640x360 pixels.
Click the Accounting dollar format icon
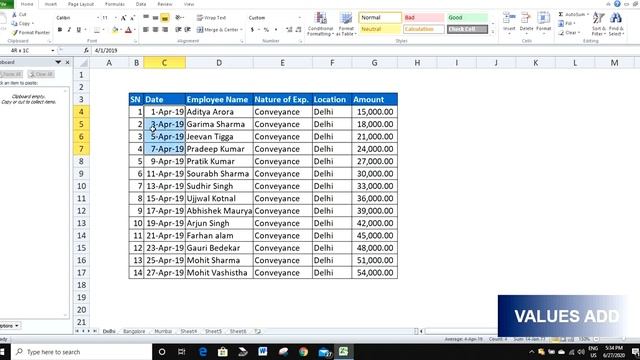[252, 30]
